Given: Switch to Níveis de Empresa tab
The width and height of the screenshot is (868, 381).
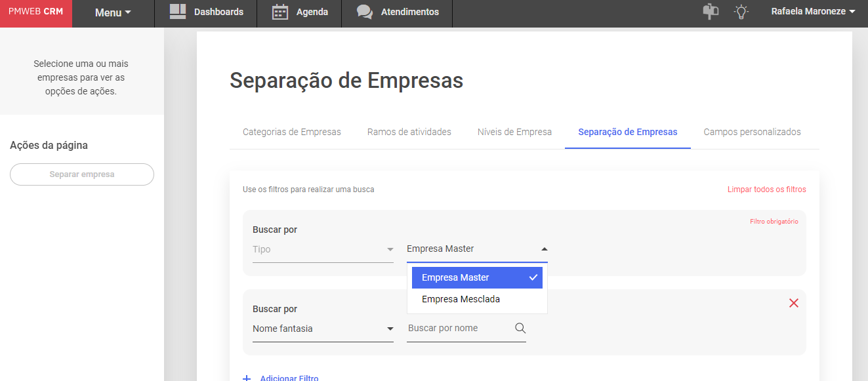Looking at the screenshot, I should tap(514, 132).
